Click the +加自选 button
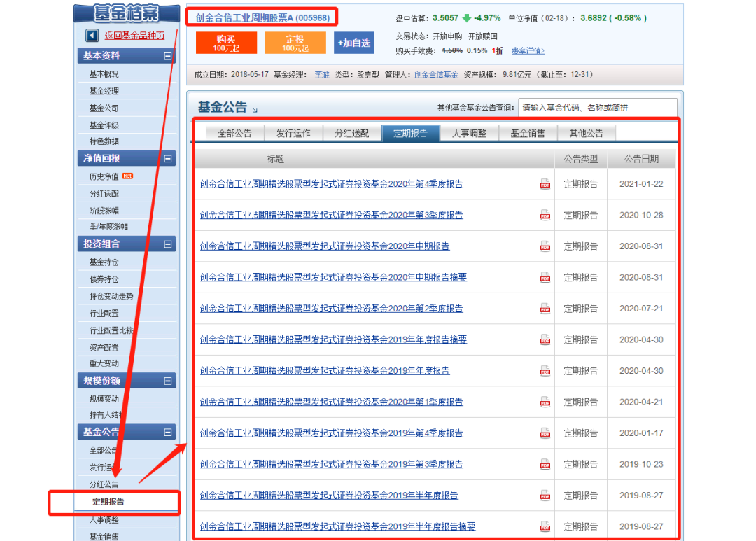The image size is (756, 541). coord(354,43)
